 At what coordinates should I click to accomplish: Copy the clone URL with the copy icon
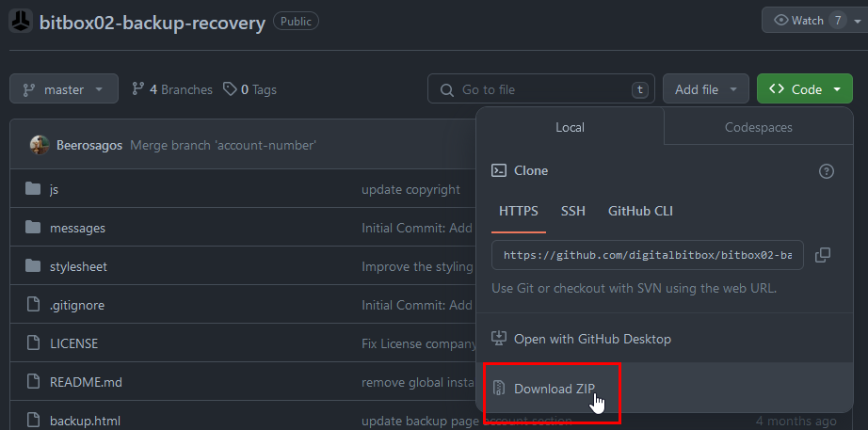tap(823, 255)
